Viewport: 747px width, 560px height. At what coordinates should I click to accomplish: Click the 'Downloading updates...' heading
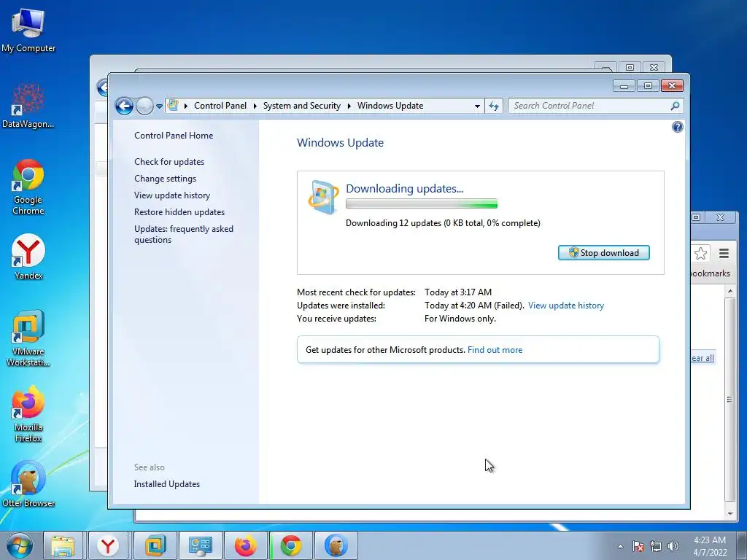(404, 189)
